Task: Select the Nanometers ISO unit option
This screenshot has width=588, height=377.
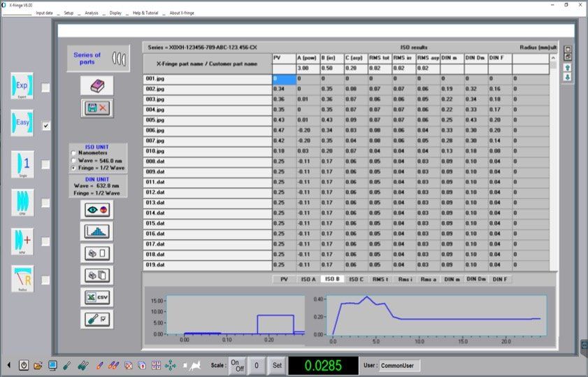Action: tap(73, 153)
